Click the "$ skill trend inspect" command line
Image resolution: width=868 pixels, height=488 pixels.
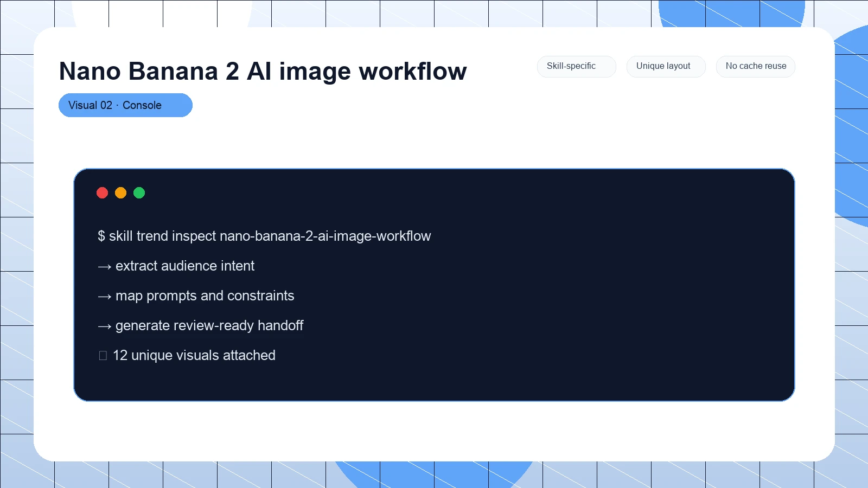264,236
